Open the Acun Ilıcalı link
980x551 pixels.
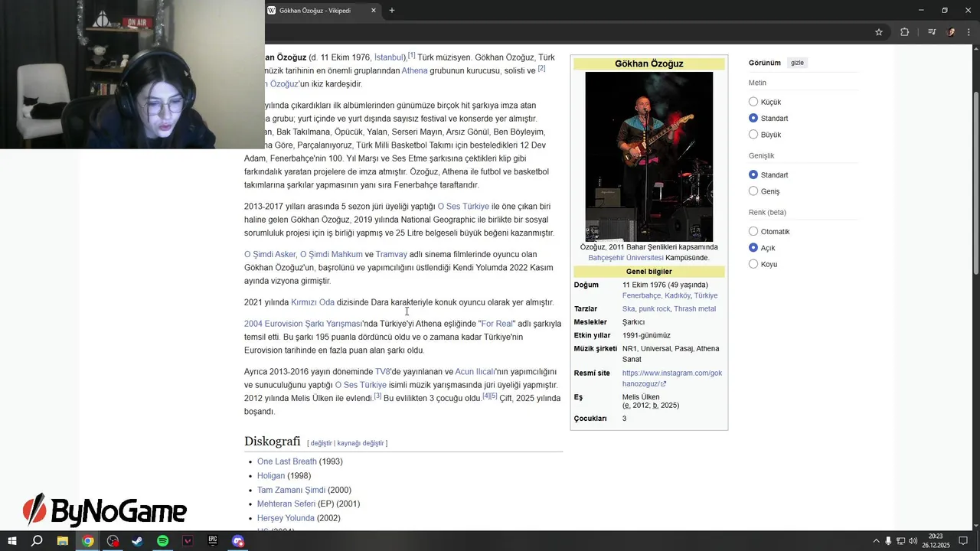[x=475, y=372]
